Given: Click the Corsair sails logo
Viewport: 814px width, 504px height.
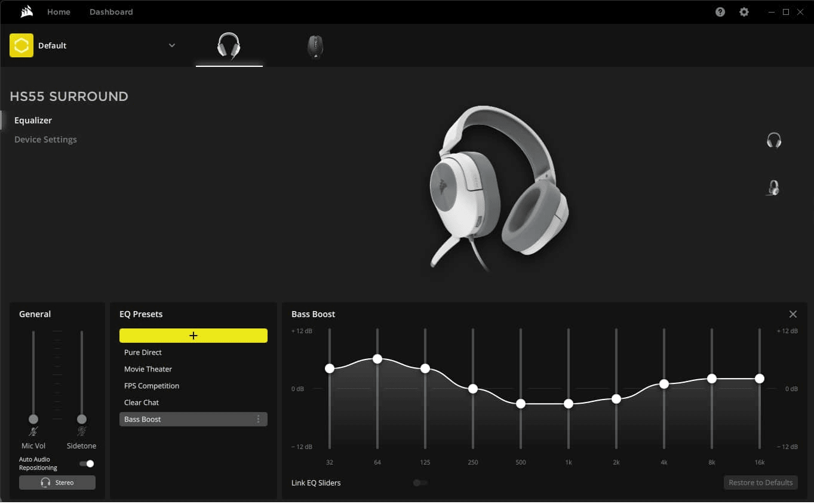Looking at the screenshot, I should click(x=26, y=12).
